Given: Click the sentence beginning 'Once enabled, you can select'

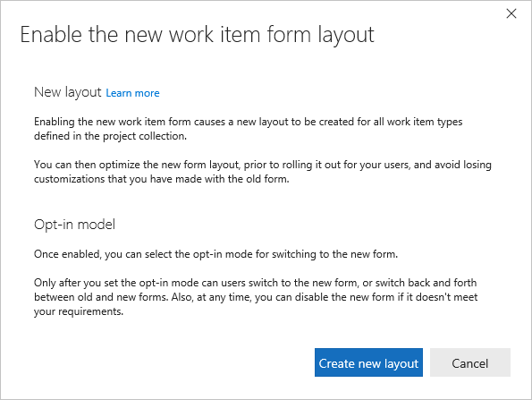Looking at the screenshot, I should 215,254.
